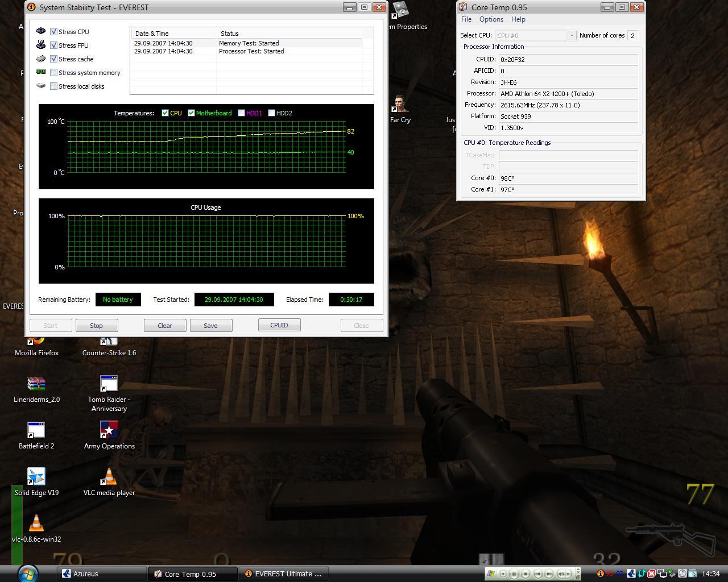Click the FPU icon beside Stress FPU
The height and width of the screenshot is (582, 728).
(x=41, y=45)
